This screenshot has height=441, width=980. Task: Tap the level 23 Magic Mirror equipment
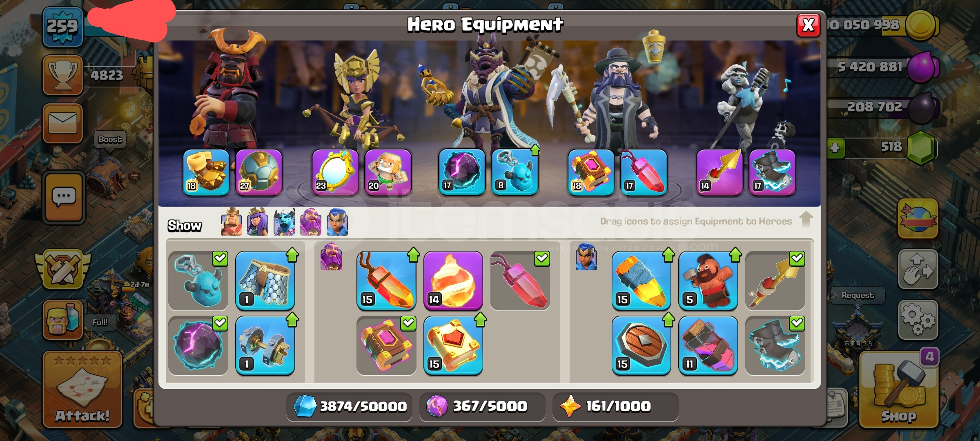(x=335, y=172)
